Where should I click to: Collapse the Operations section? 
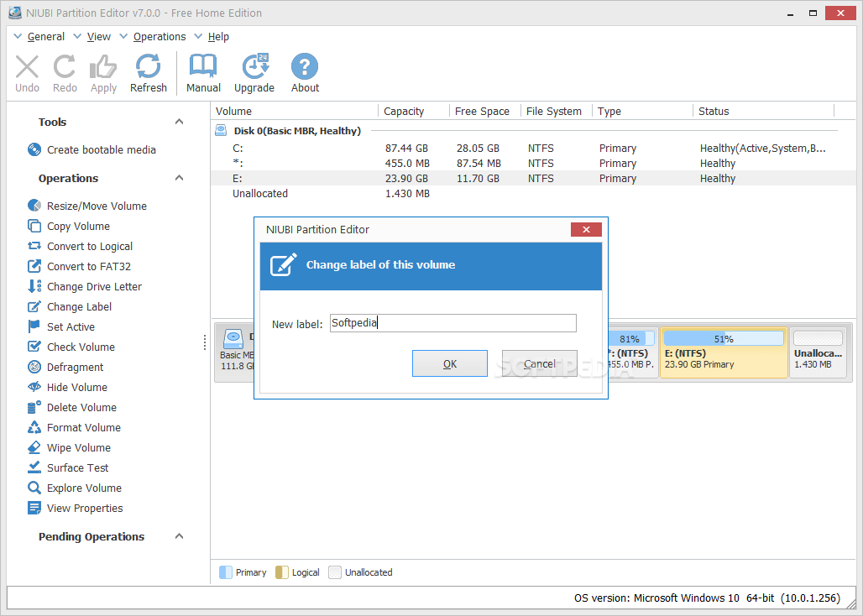(x=178, y=178)
